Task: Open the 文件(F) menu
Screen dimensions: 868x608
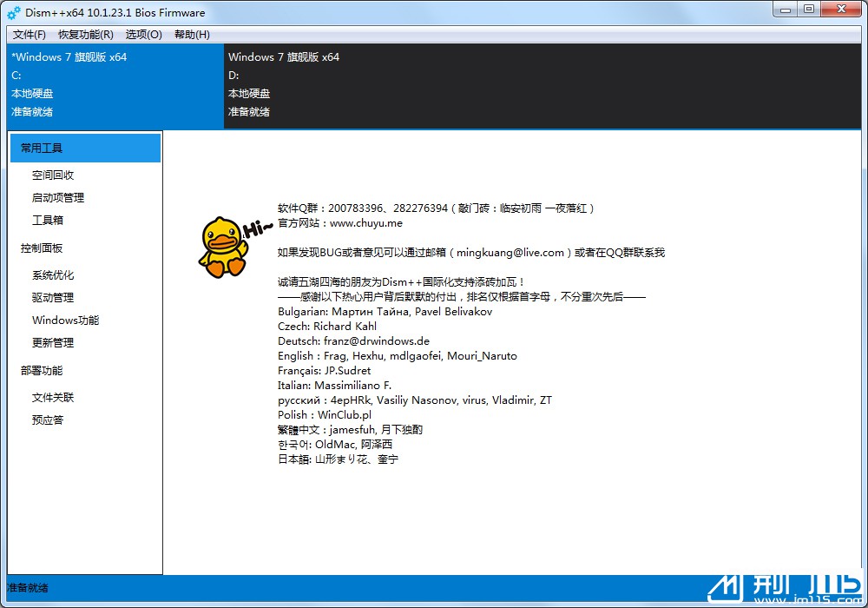Action: tap(30, 35)
